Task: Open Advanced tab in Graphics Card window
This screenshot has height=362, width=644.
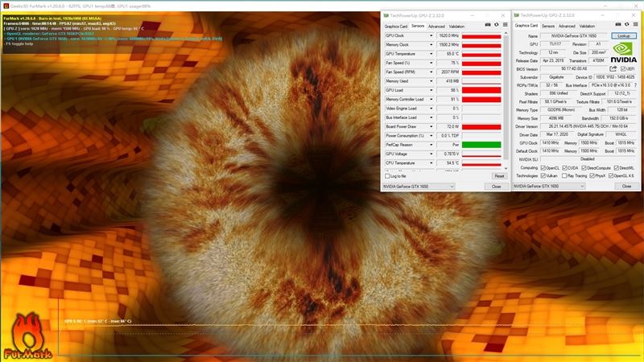Action: pos(567,26)
